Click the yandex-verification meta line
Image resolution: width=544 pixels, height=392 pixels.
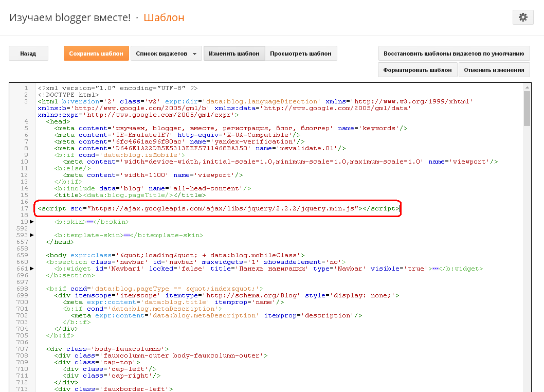click(179, 141)
